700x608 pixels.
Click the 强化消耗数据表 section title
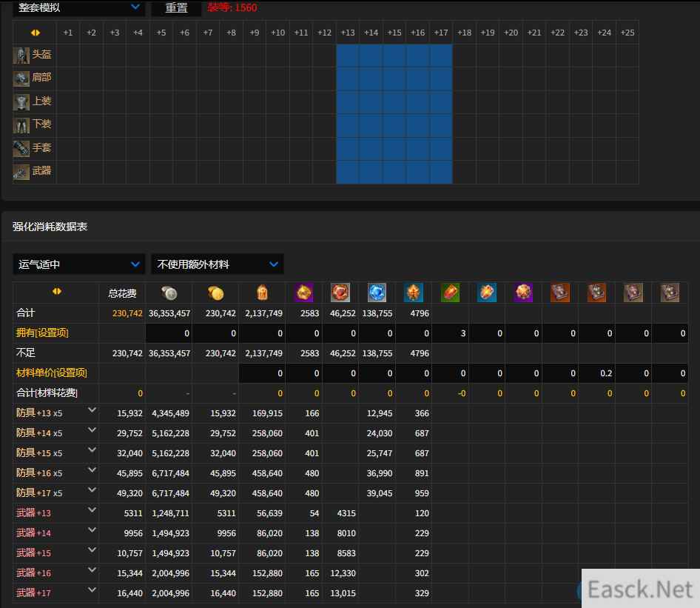point(50,227)
